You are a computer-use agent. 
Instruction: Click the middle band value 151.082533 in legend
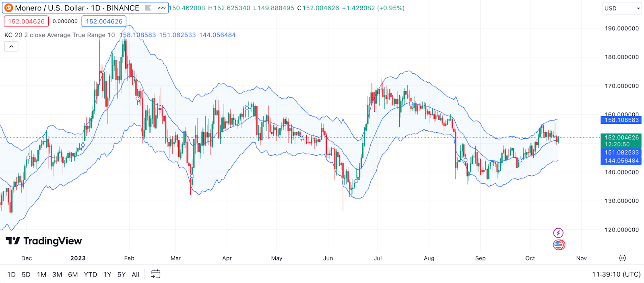pos(178,35)
